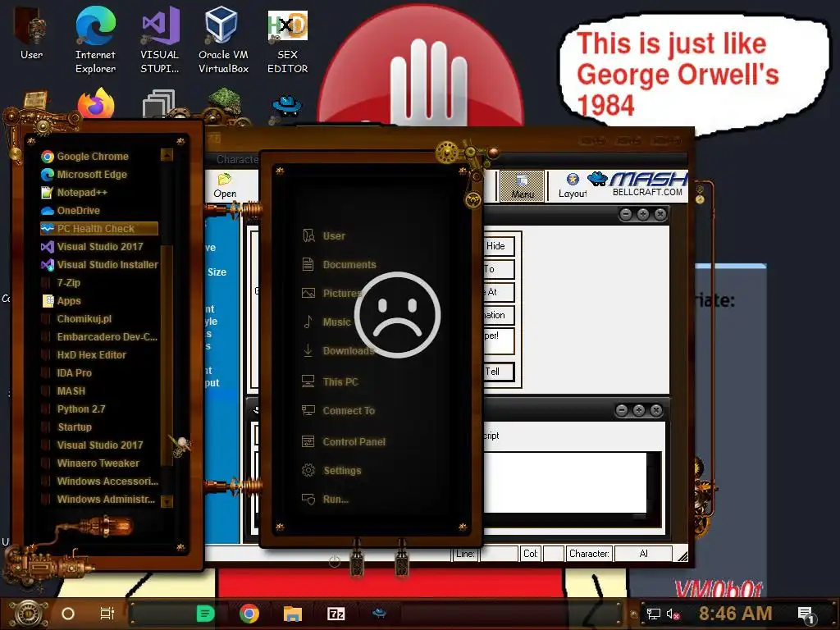Open the User folder from the start menu
The image size is (840, 630).
[324, 235]
